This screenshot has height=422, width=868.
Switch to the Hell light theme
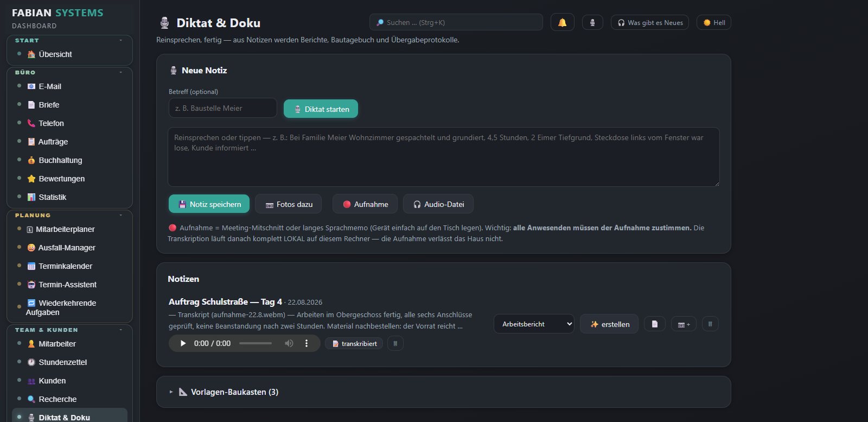pyautogui.click(x=714, y=22)
